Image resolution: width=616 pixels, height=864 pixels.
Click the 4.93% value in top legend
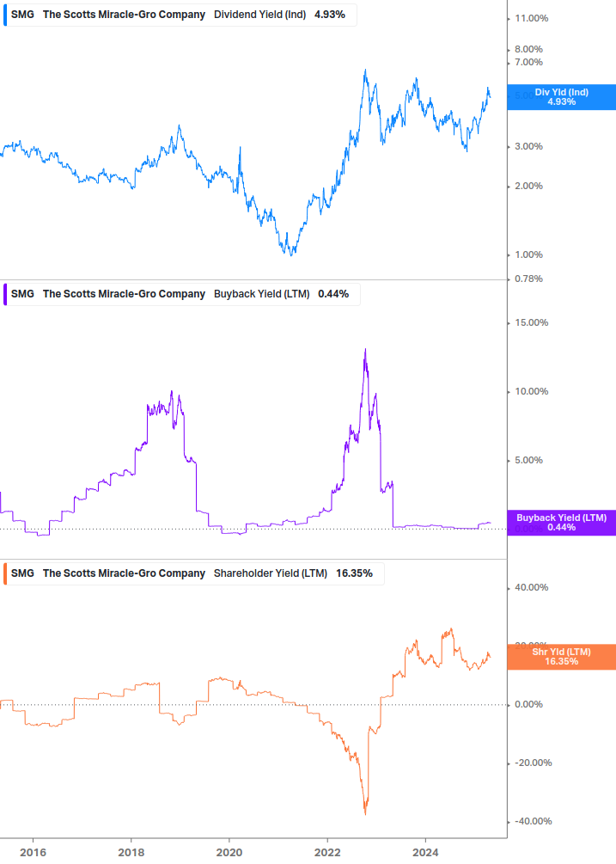click(330, 15)
